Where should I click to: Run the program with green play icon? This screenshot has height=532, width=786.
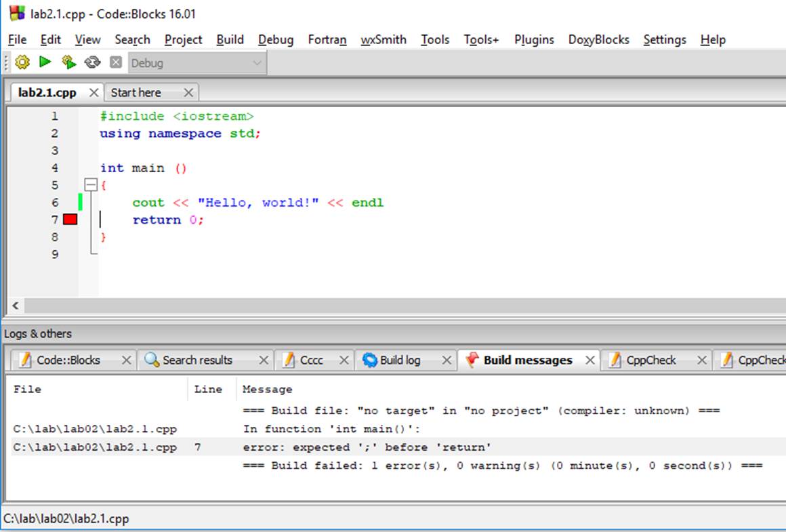pos(45,62)
